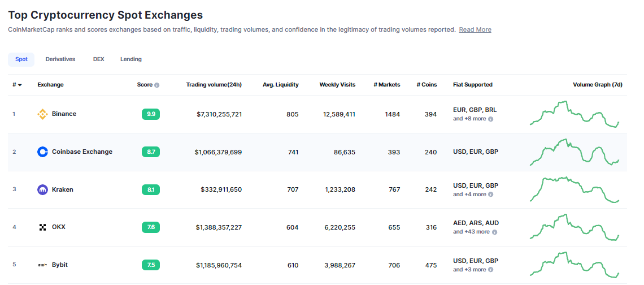Click the 'and +3 more' fiat text
Screen dimensions: 644x285
point(469,269)
